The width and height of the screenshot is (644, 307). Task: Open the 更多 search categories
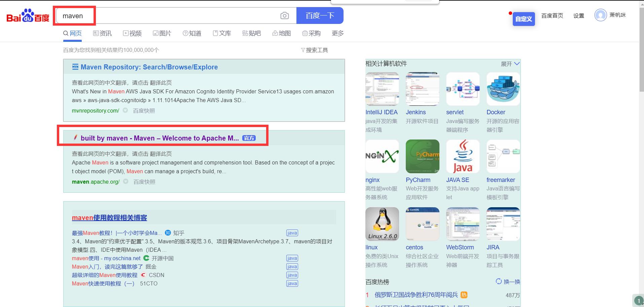(337, 33)
